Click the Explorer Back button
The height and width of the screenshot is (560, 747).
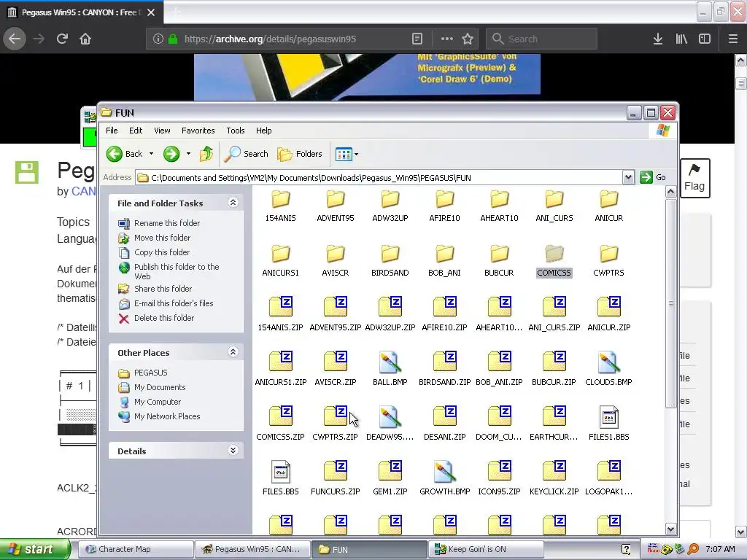click(125, 154)
